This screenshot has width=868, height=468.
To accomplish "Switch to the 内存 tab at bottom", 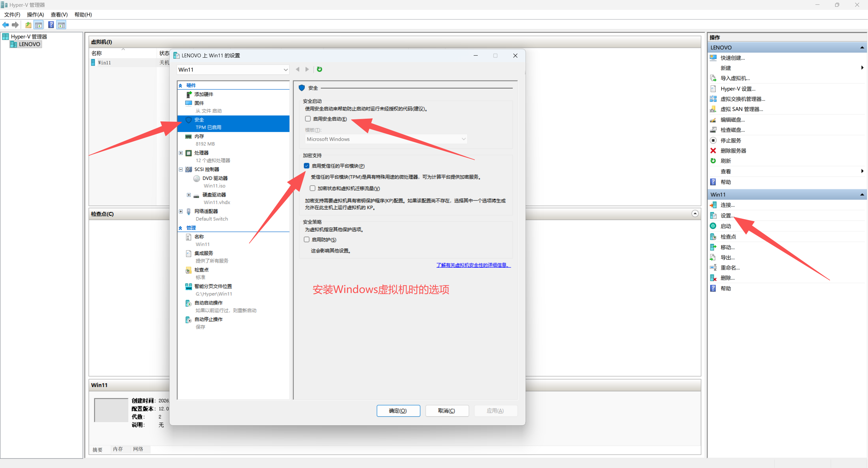I will coord(118,449).
